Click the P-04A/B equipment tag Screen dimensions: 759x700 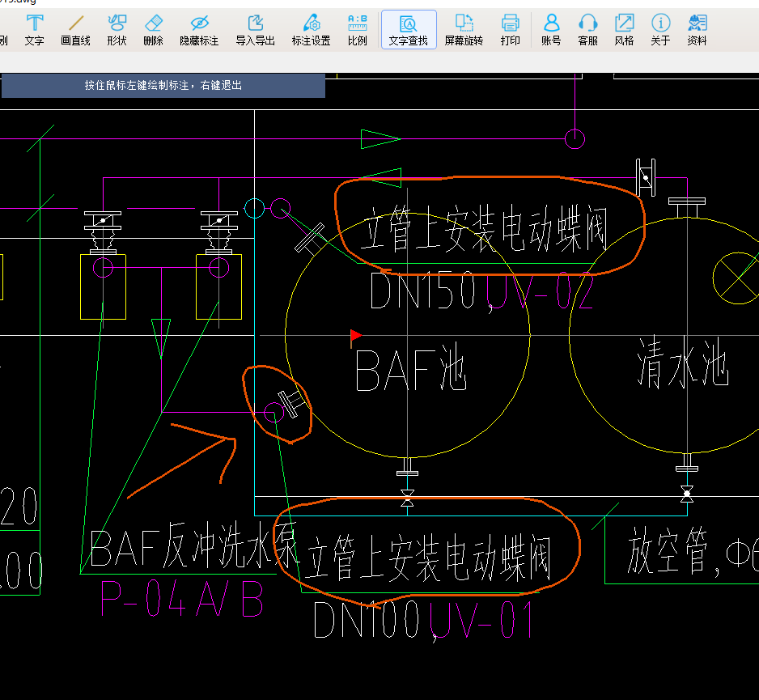point(182,598)
